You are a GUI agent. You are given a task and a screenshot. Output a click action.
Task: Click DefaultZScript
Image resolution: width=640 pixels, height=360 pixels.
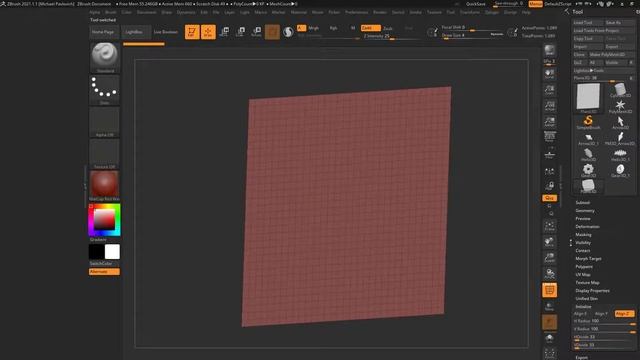tap(558, 4)
